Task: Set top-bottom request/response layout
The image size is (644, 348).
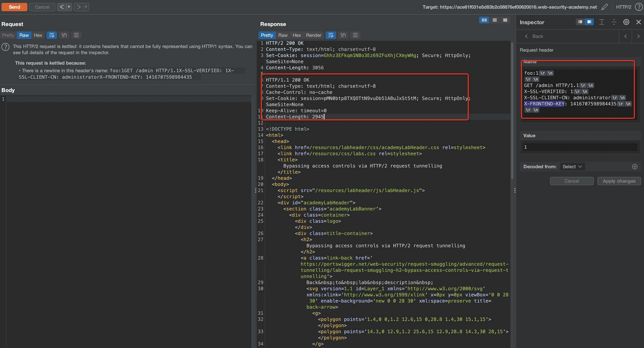Action: click(x=494, y=20)
